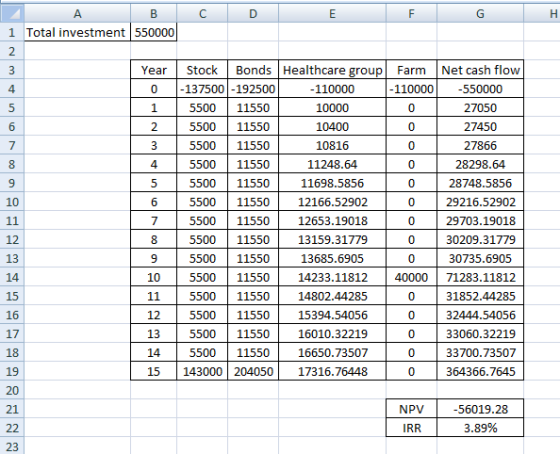Click the 'NPV' label cell
This screenshot has height=454, width=560.
coord(411,409)
